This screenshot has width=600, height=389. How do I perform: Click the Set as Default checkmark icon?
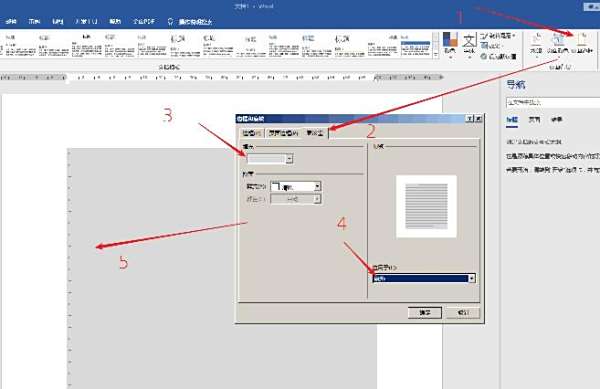pos(484,56)
